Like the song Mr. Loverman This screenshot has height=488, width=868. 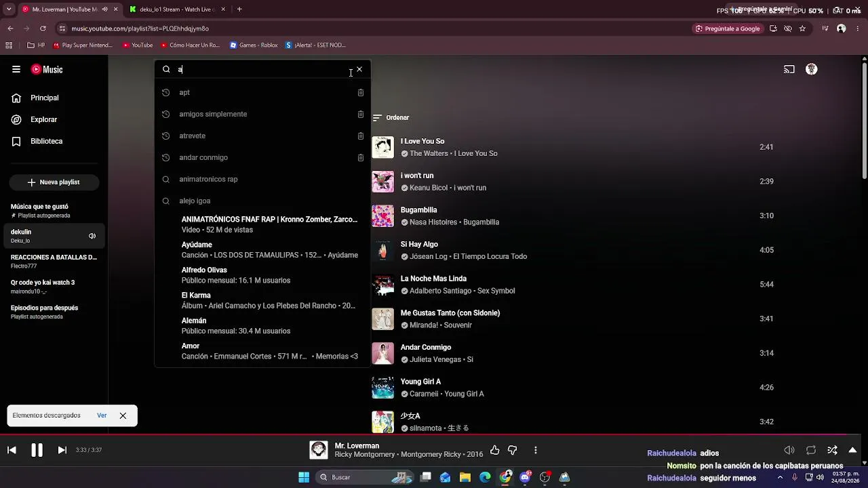click(494, 450)
